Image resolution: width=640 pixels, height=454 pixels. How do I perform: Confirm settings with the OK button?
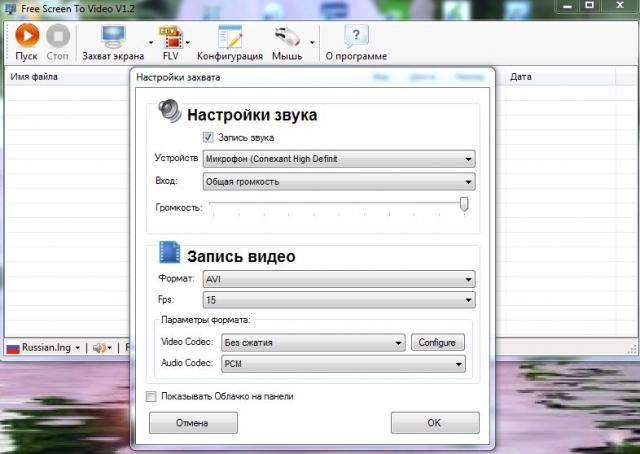tap(435, 423)
